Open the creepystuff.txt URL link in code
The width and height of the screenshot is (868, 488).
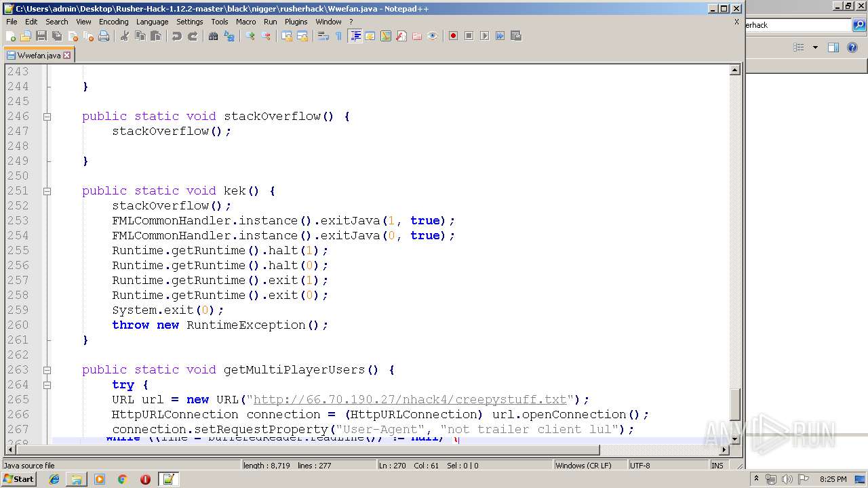(x=410, y=399)
